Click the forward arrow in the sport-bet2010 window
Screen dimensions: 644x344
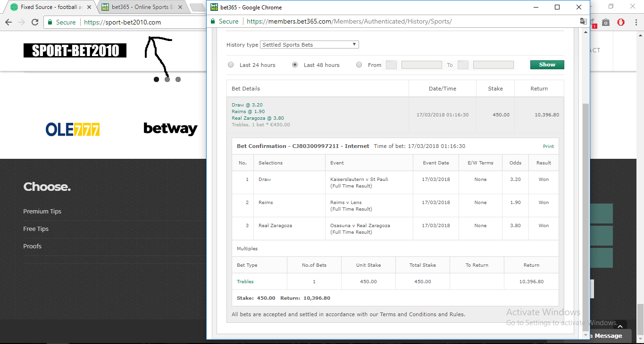(22, 22)
